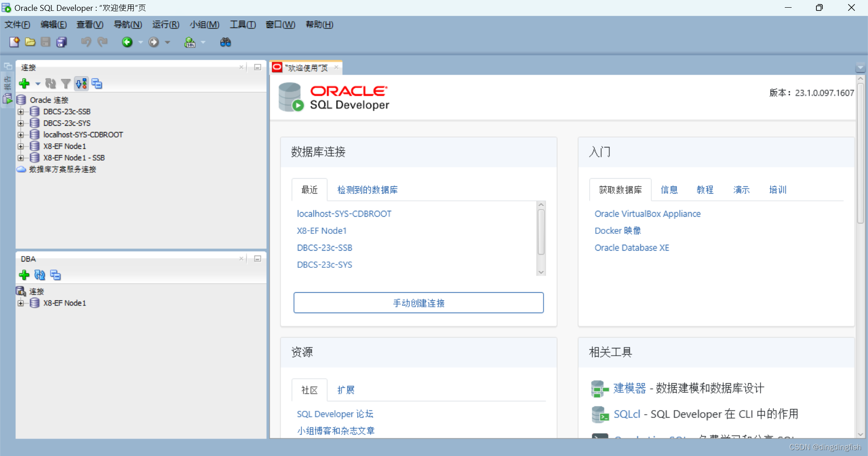Click the Save All toolbar icon
Image resolution: width=868 pixels, height=456 pixels.
point(61,42)
